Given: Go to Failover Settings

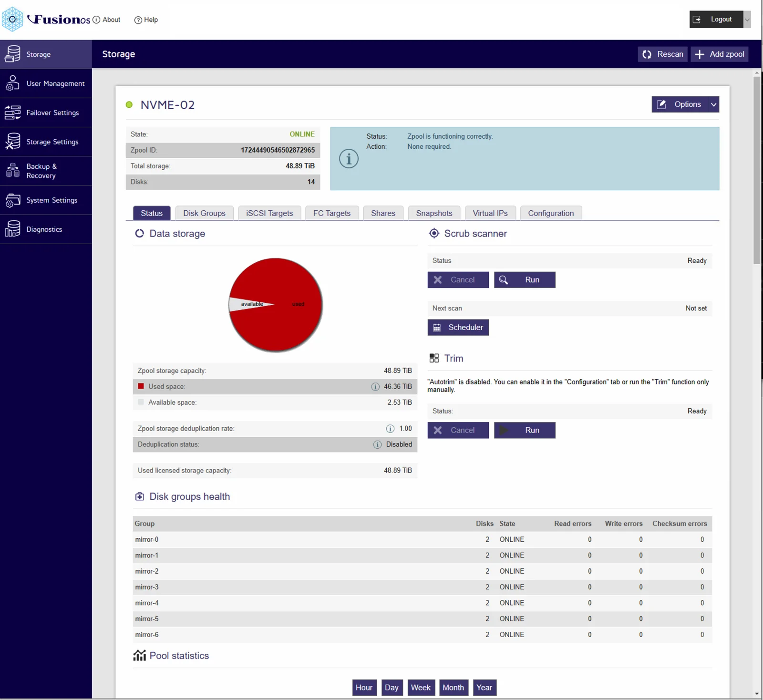Looking at the screenshot, I should (46, 113).
